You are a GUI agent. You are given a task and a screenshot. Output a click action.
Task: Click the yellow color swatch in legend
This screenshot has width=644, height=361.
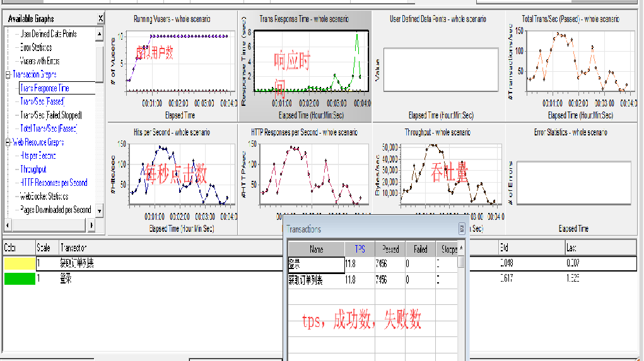(x=19, y=263)
